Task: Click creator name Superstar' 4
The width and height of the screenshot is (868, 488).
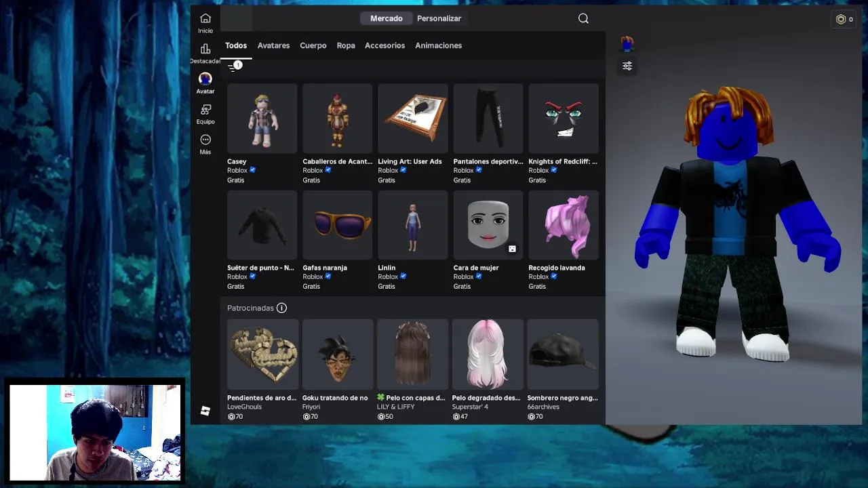Action: [471, 407]
